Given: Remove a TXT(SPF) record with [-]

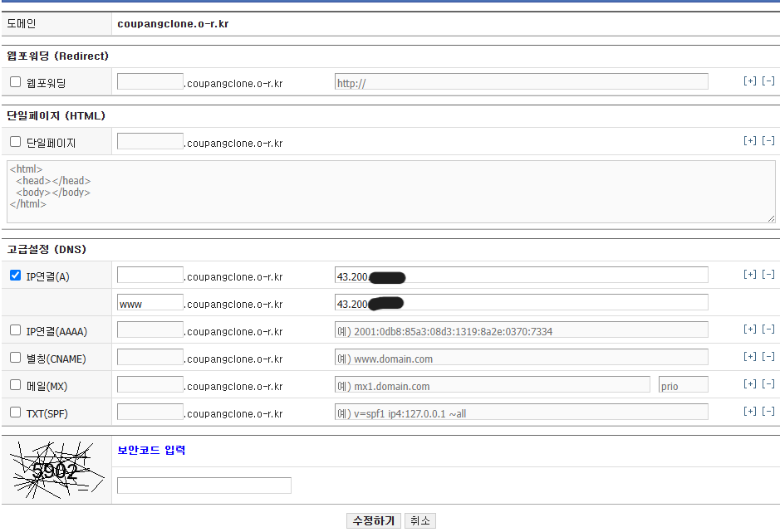Looking at the screenshot, I should pos(768,411).
